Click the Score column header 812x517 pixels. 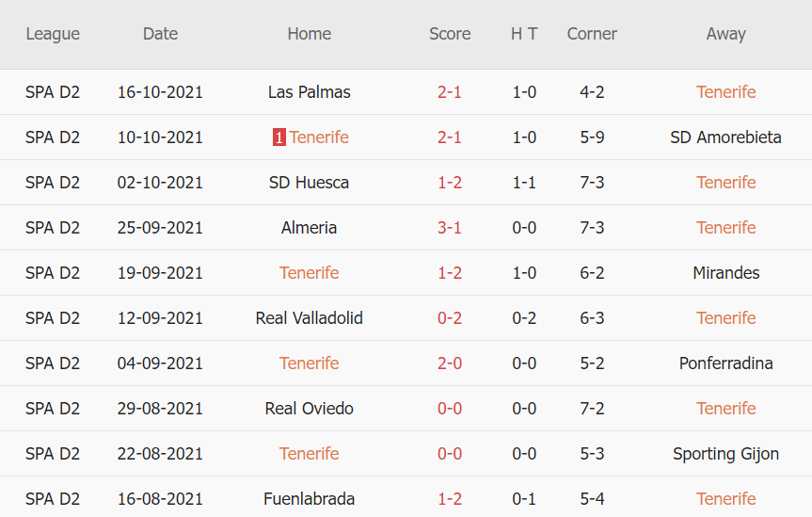click(450, 34)
